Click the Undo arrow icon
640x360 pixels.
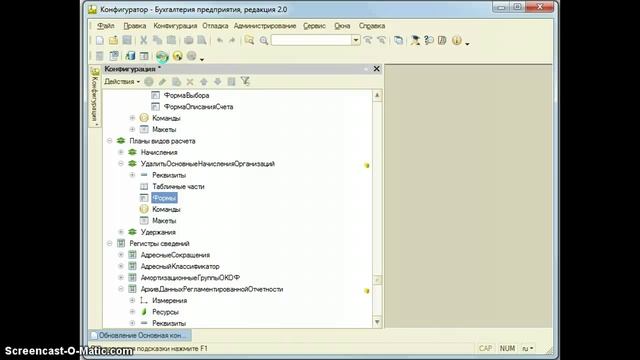[x=219, y=40]
